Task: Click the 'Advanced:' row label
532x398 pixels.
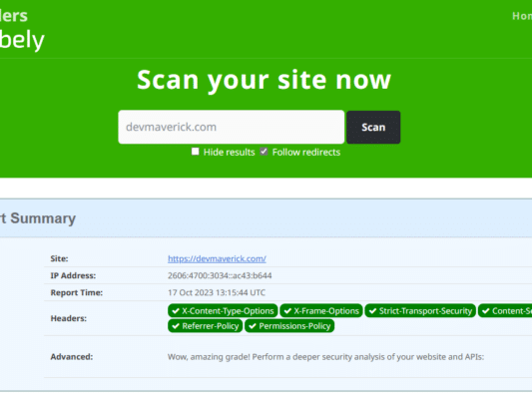Action: (72, 357)
